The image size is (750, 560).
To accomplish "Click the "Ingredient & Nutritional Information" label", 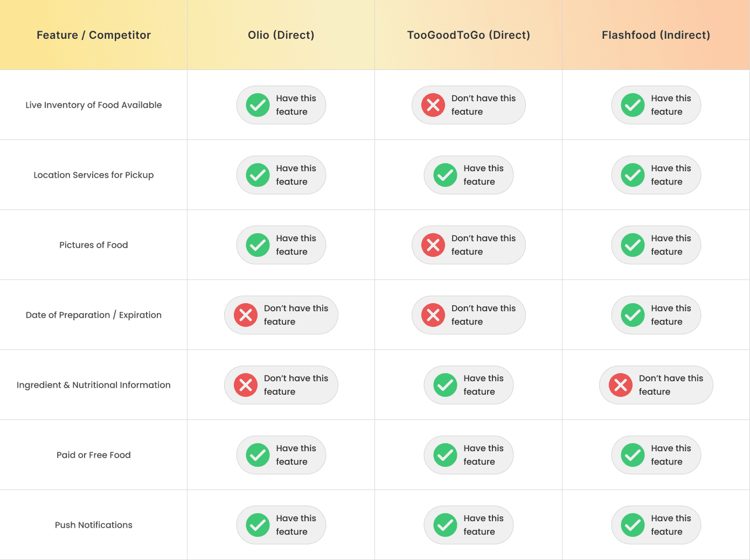I will click(x=94, y=385).
